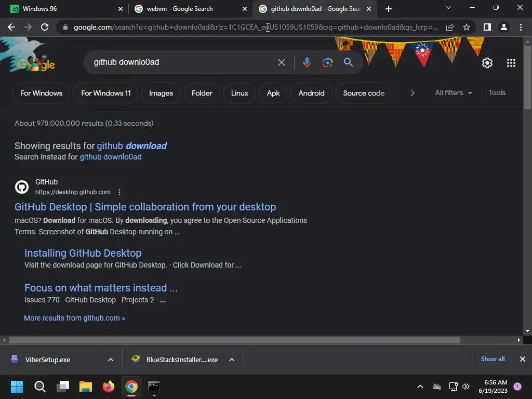Search by image with Google Lens
532x399 pixels.
328,62
